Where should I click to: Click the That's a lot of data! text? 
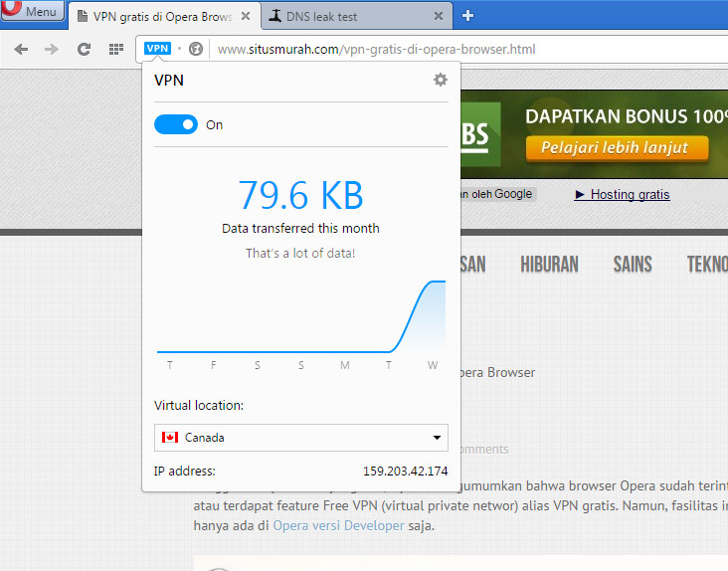(300, 253)
